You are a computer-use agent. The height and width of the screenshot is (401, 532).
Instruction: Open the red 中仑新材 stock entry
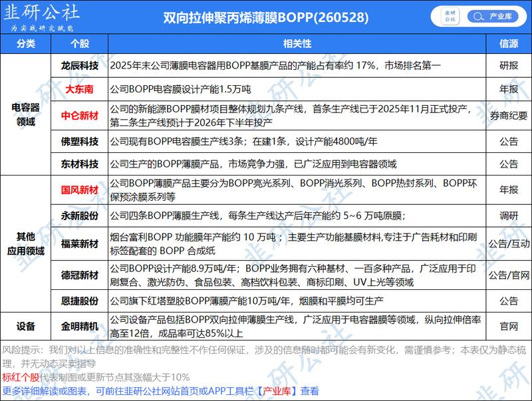coord(79,116)
